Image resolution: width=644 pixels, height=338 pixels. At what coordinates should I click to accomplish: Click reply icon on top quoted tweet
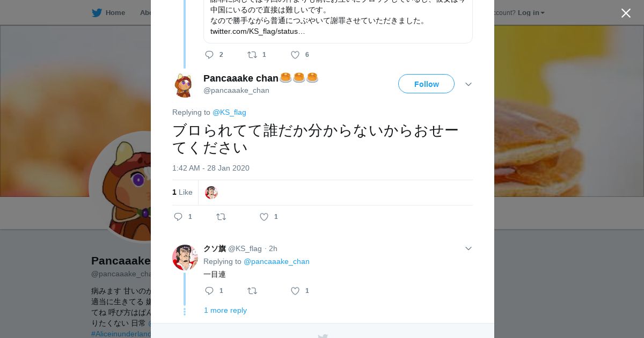[x=210, y=55]
